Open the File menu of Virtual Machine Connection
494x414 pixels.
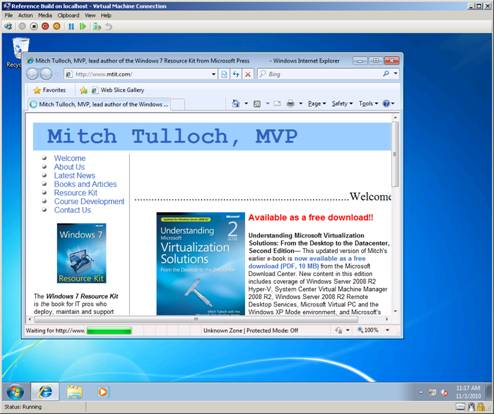pos(8,15)
